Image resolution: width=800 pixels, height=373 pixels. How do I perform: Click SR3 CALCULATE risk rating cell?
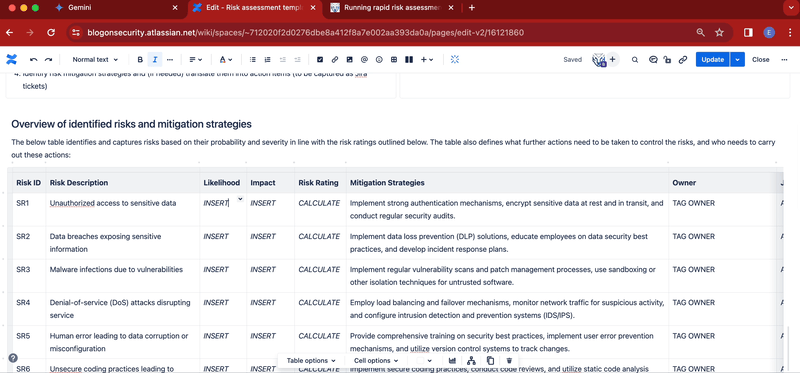click(x=319, y=269)
